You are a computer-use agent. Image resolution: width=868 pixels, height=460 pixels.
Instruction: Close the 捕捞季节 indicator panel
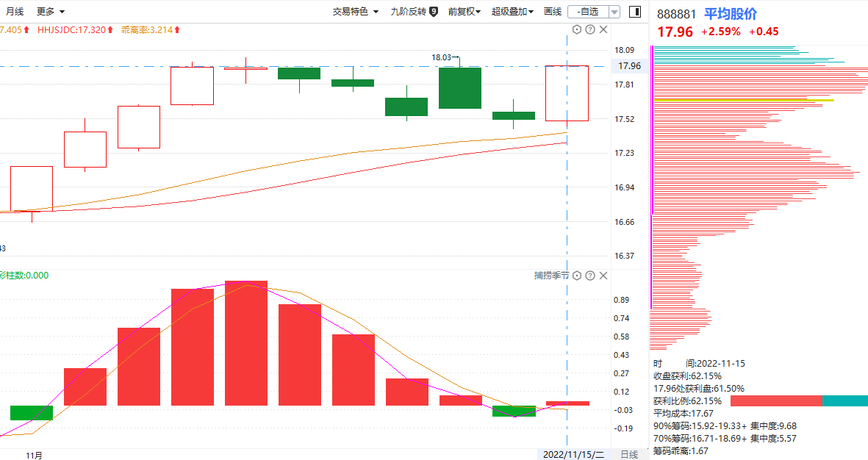pos(603,275)
